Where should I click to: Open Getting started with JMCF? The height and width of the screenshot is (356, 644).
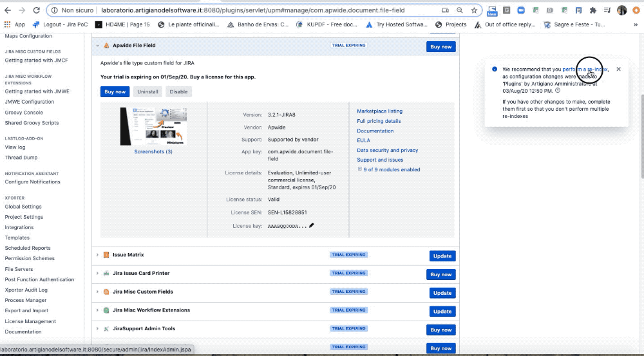point(37,61)
